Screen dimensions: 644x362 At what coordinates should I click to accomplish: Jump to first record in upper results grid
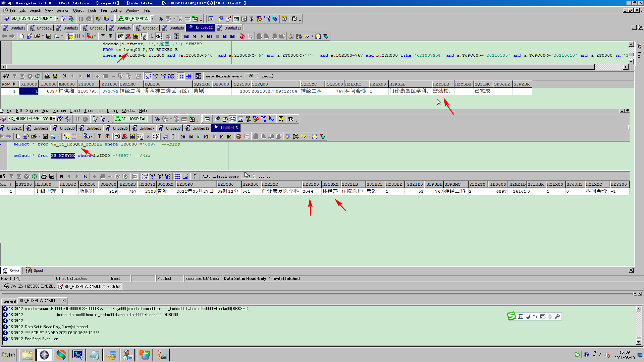coord(64,76)
